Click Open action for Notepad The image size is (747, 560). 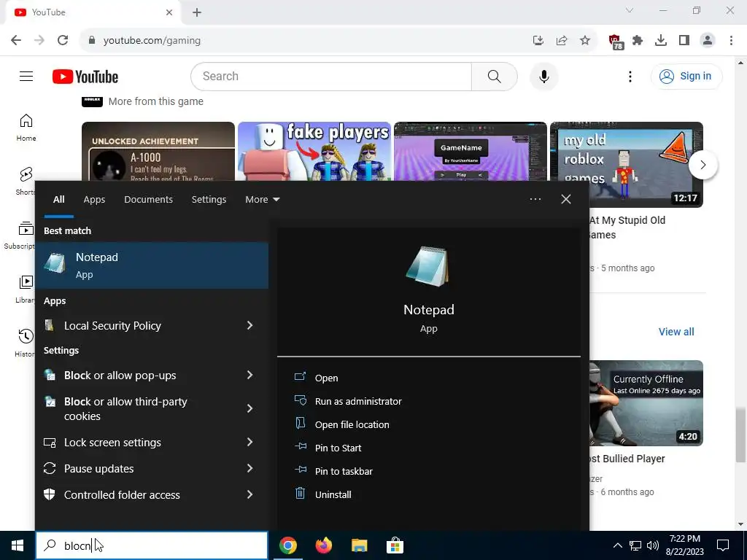326,378
